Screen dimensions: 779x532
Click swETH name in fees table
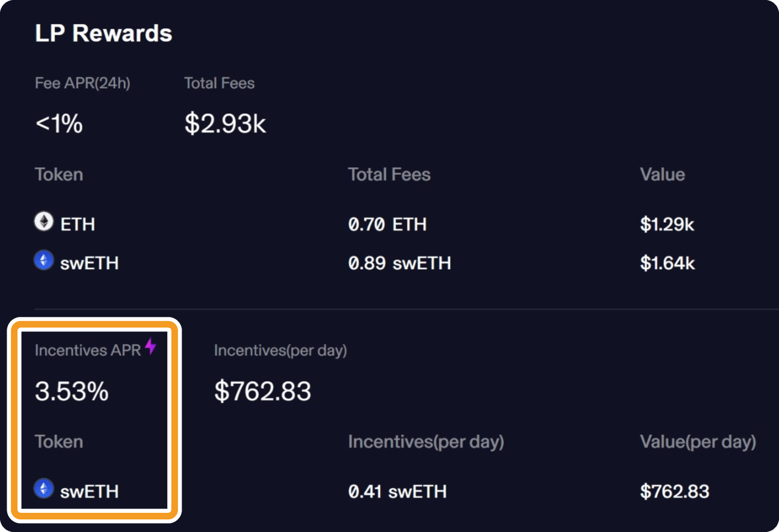[x=89, y=263]
